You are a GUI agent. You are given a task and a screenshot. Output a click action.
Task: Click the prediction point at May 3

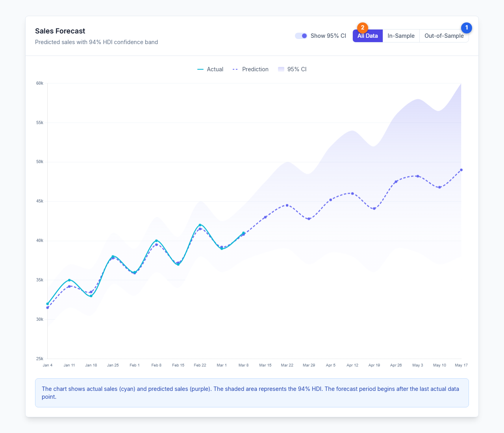point(418,176)
